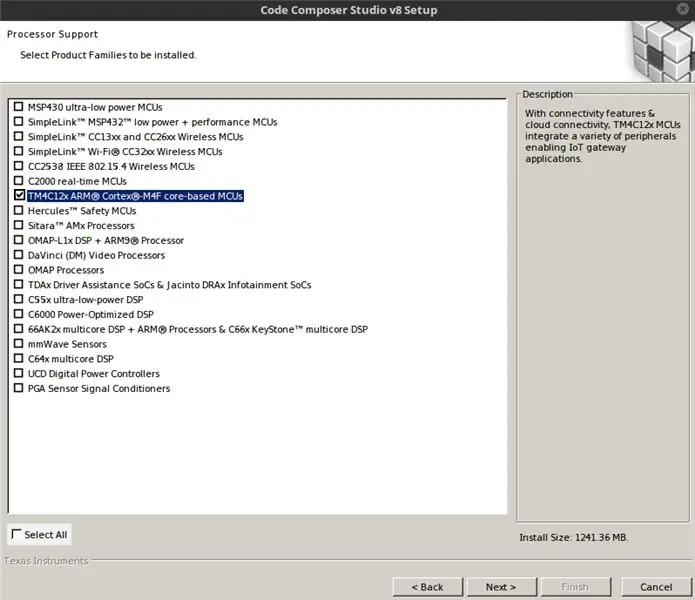Toggle the Select All checkbox
The image size is (695, 600).
pyautogui.click(x=16, y=534)
